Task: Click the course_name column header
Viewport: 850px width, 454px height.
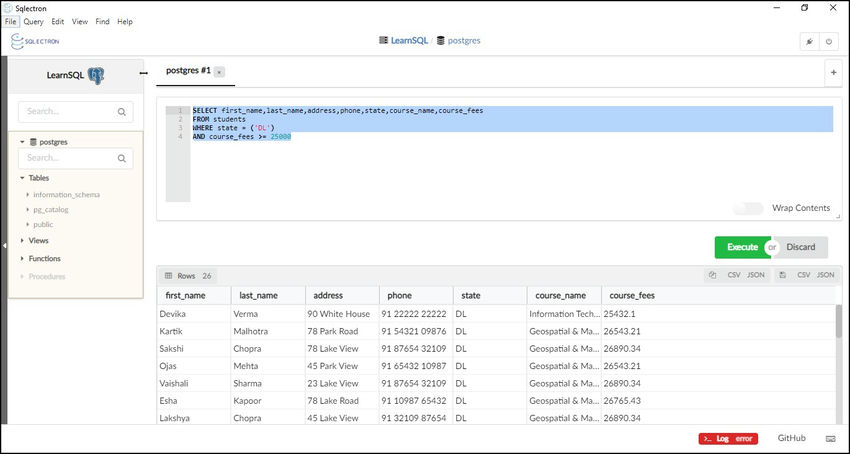Action: click(x=564, y=296)
